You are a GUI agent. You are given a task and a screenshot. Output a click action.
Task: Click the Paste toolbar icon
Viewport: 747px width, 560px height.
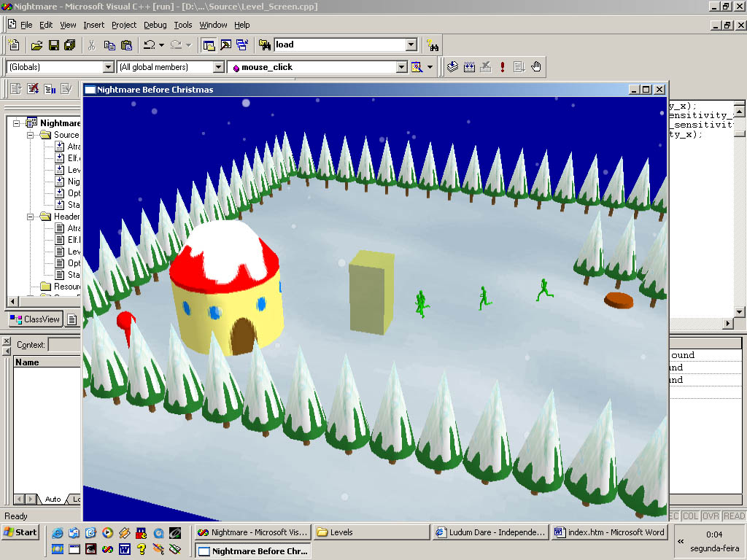126,45
